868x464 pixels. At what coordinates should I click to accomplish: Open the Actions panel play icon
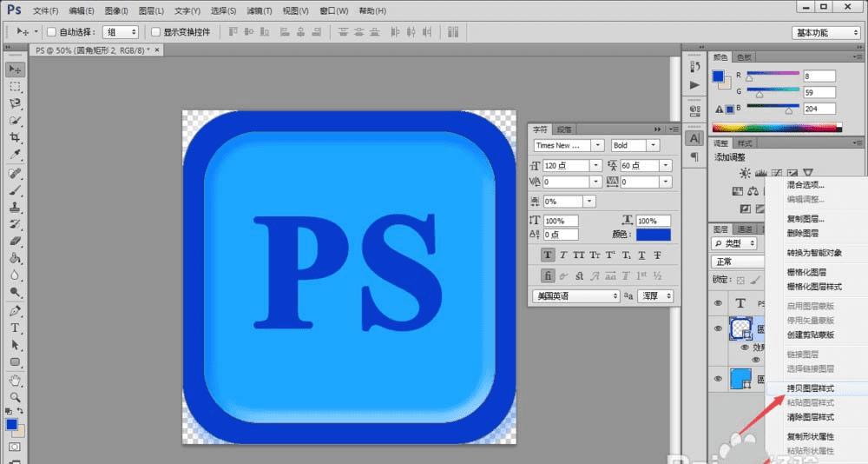click(x=694, y=85)
